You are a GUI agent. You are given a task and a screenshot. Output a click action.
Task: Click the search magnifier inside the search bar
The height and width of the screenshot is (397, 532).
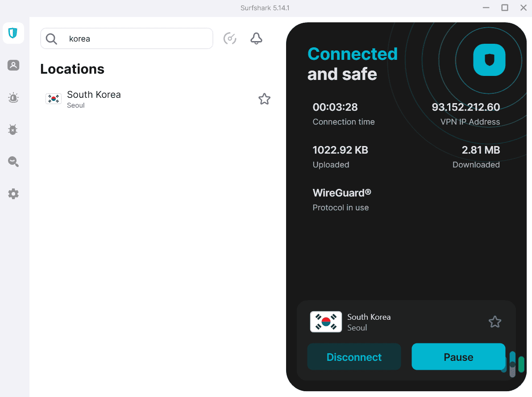tap(51, 38)
